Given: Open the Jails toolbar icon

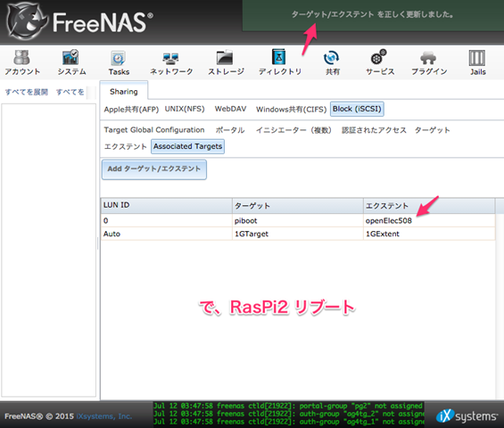Looking at the screenshot, I should [477, 62].
